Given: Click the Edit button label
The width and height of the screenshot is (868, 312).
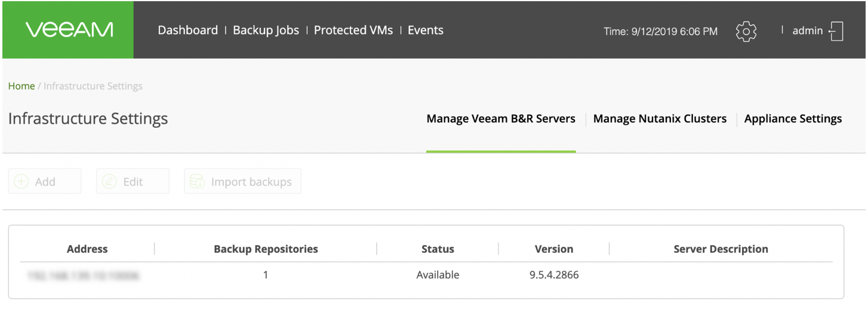Looking at the screenshot, I should coord(133,182).
